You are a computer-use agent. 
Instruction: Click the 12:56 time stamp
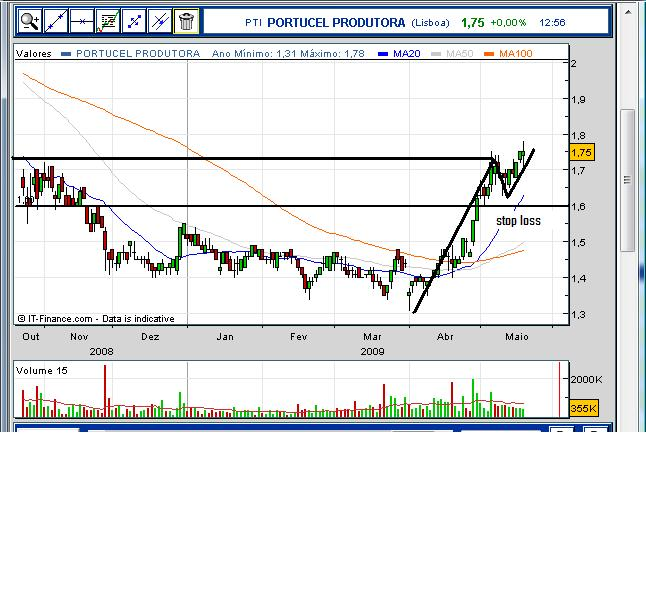point(552,23)
